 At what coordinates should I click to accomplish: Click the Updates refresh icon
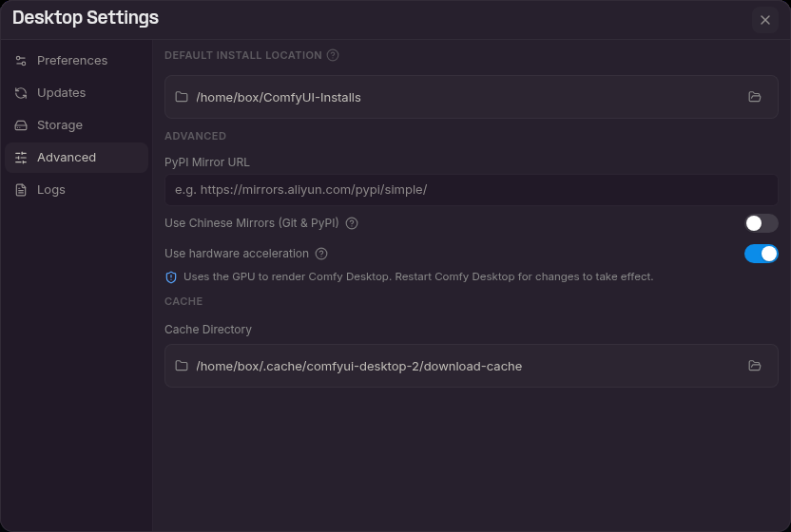coord(21,93)
